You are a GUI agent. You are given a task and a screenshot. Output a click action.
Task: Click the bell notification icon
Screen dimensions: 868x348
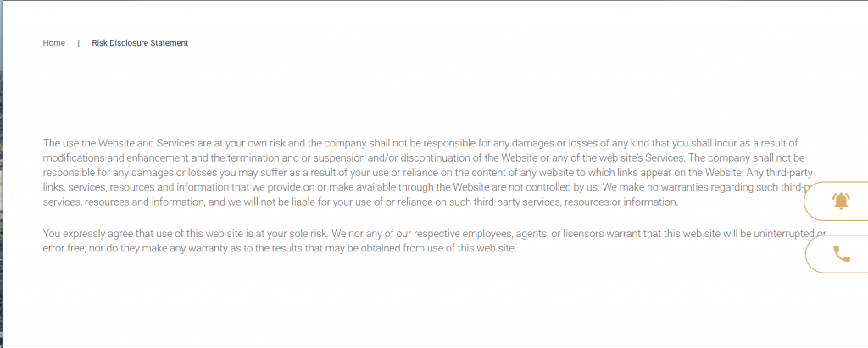842,201
